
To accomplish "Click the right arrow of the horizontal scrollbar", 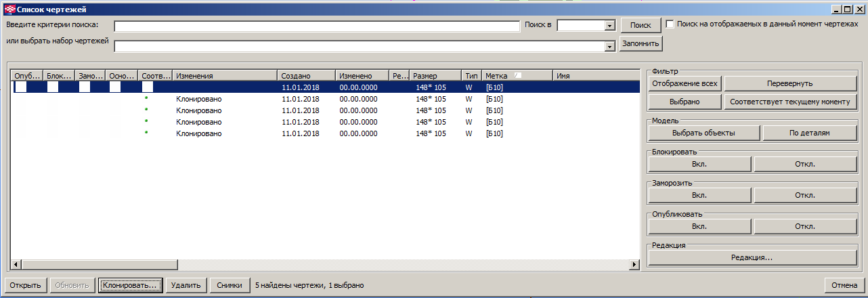I will click(634, 265).
